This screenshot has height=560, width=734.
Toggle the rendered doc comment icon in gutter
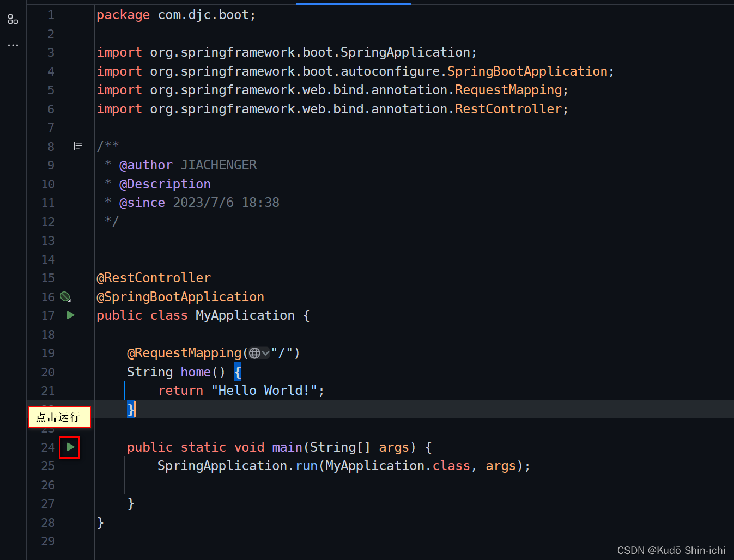(x=78, y=146)
